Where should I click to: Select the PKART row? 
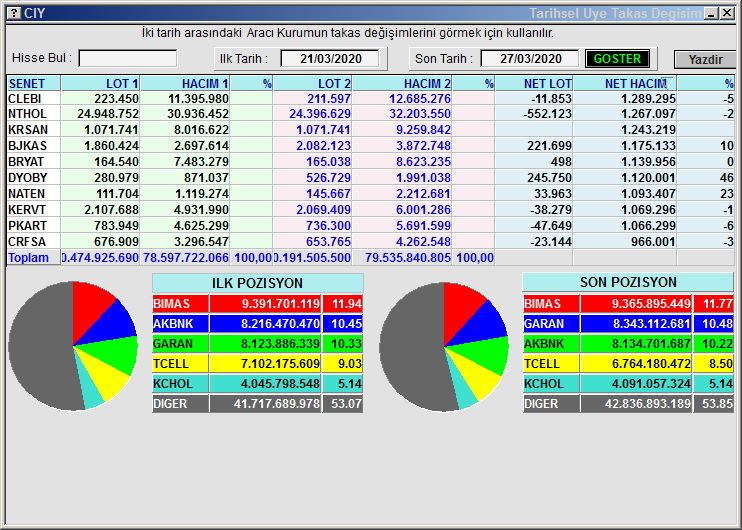tap(371, 226)
